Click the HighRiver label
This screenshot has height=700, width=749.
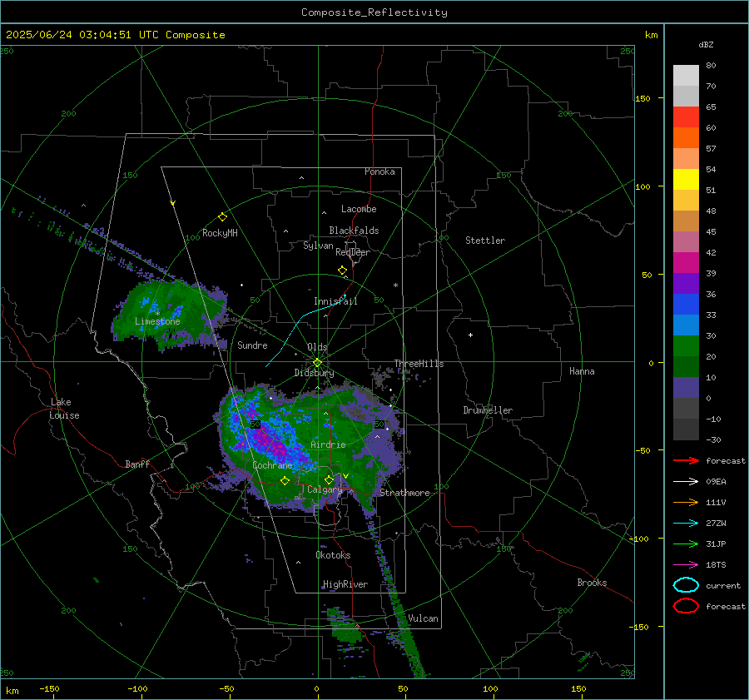[x=345, y=584]
